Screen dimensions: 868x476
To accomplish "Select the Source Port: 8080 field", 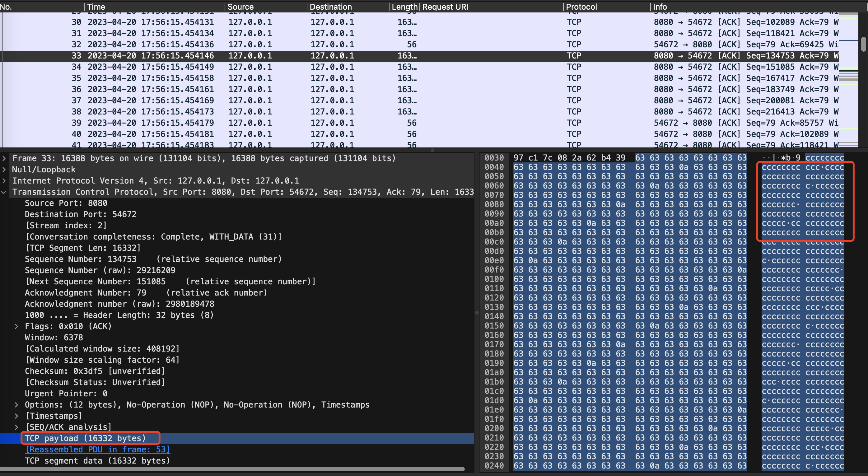I will 237,203.
